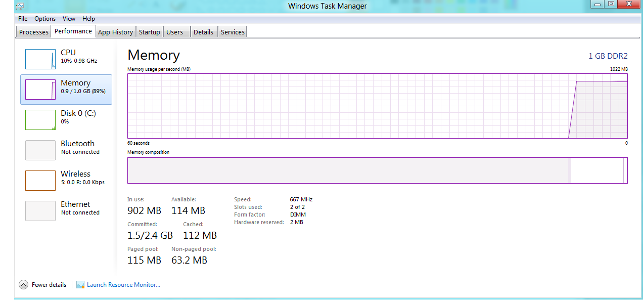Open the Help menu
The height and width of the screenshot is (301, 644).
[x=89, y=19]
